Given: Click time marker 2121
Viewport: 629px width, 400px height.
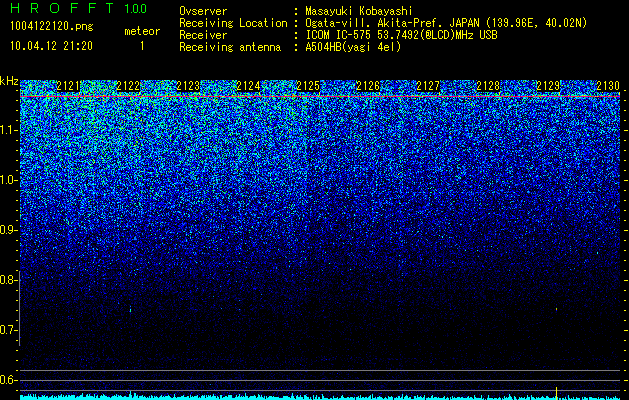Looking at the screenshot, I should pos(68,86).
